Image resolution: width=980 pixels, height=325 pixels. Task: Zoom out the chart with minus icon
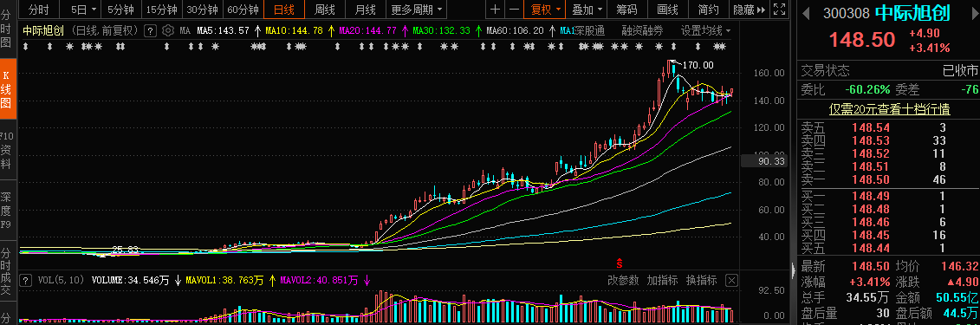(x=514, y=10)
